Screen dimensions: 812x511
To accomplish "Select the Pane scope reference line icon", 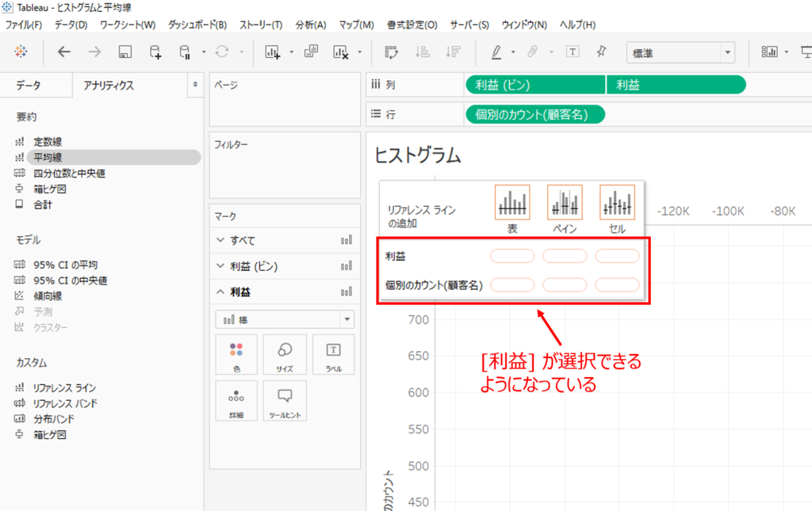I will click(x=565, y=202).
